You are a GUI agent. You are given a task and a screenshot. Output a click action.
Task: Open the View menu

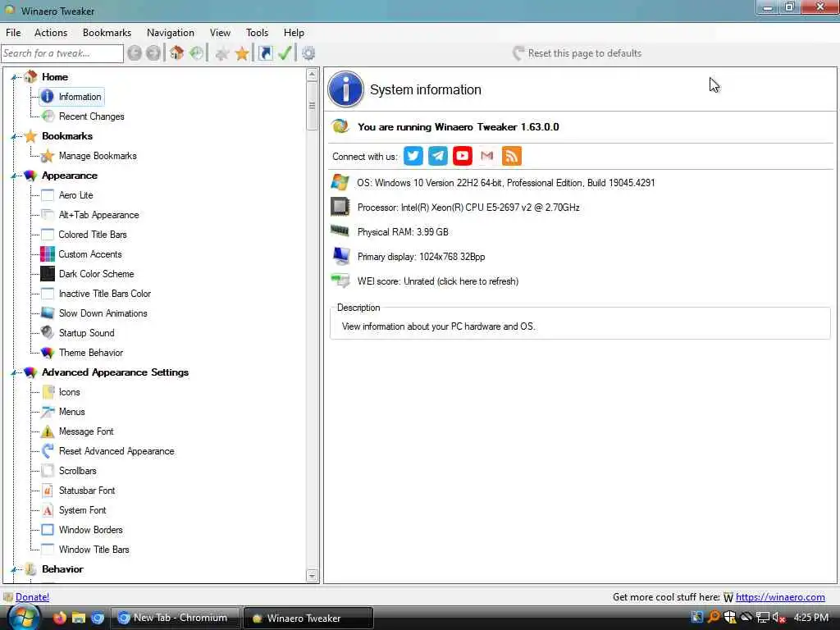pyautogui.click(x=220, y=33)
